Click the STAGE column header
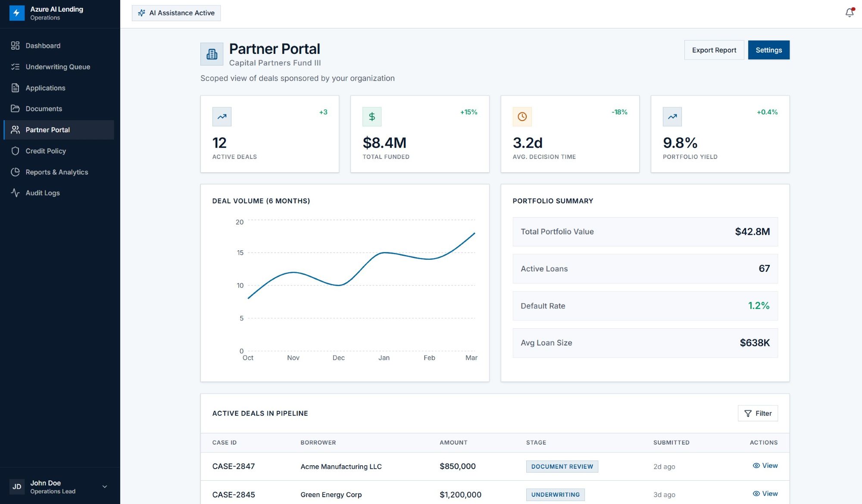This screenshot has width=862, height=504. point(536,442)
